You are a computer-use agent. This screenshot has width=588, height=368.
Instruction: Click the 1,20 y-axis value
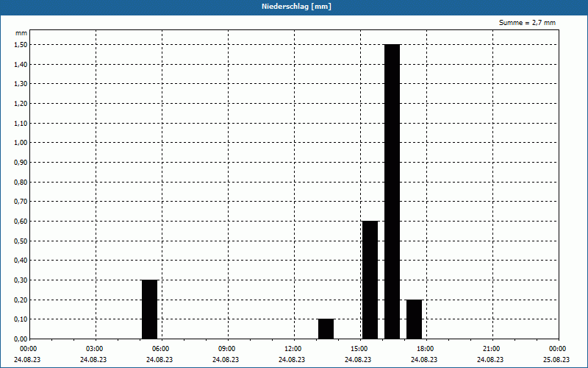[x=21, y=104]
